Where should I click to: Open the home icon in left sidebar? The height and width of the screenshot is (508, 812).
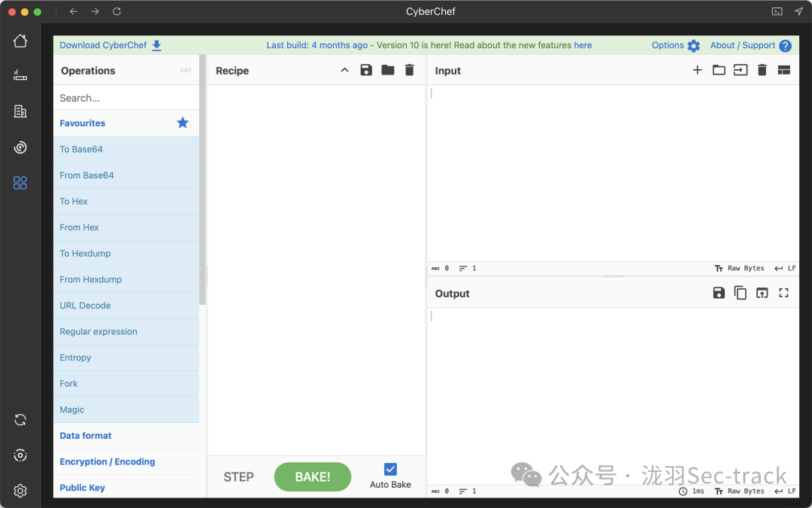(x=20, y=41)
